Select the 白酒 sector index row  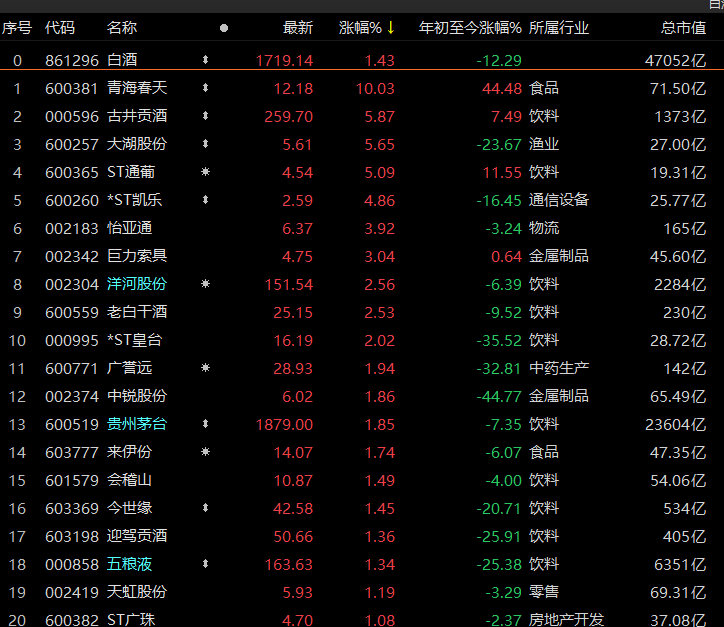pos(122,60)
